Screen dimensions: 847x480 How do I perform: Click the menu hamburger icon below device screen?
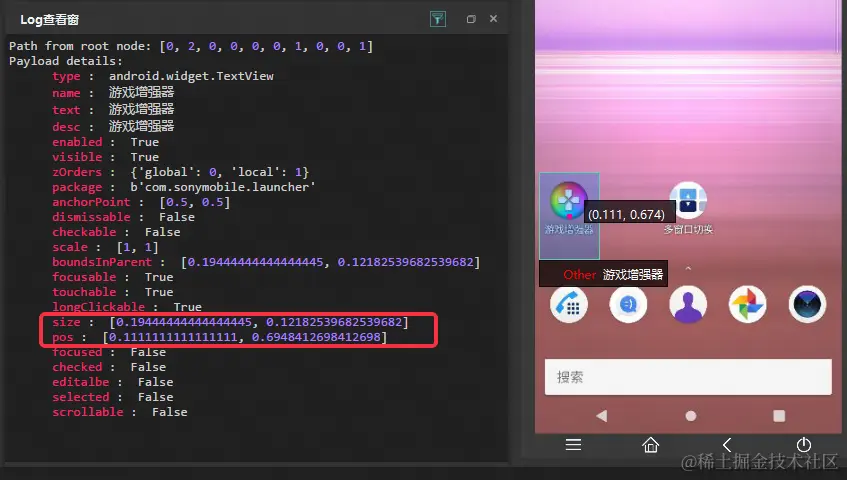pos(573,444)
